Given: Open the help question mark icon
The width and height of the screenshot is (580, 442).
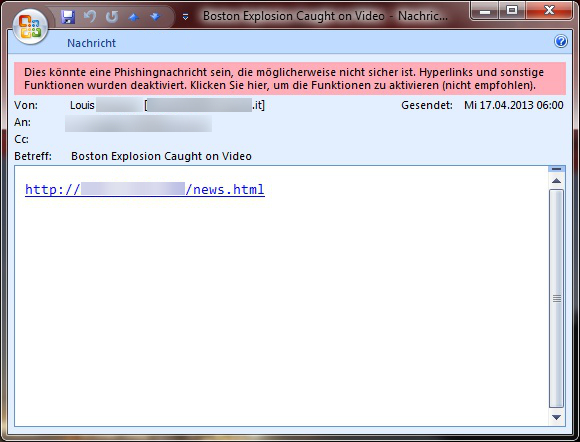Looking at the screenshot, I should 561,41.
